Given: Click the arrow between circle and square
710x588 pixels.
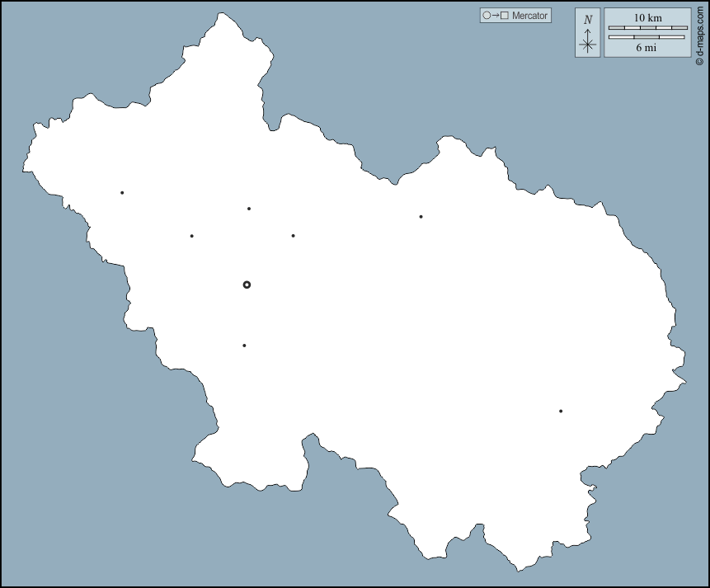Looking at the screenshot, I should [x=495, y=16].
